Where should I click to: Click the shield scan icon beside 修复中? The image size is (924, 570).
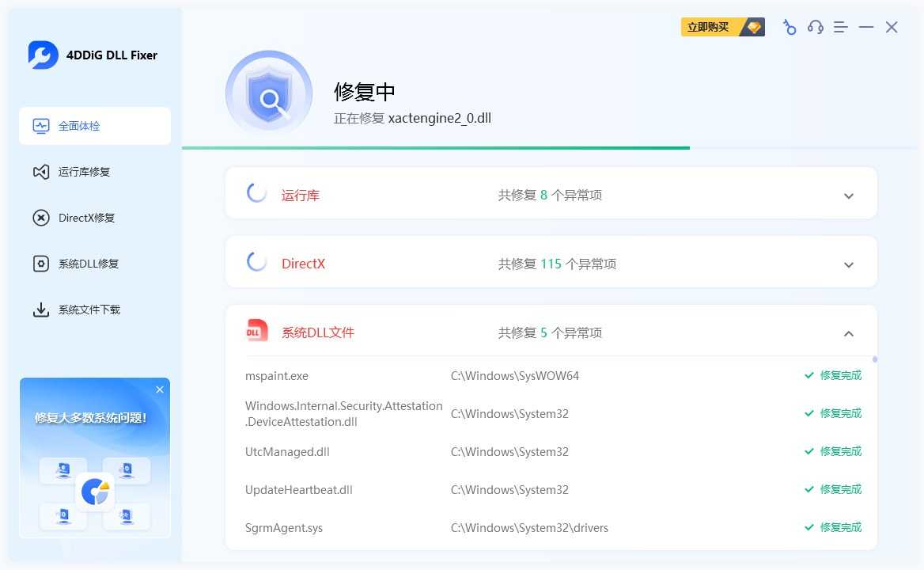pyautogui.click(x=269, y=94)
